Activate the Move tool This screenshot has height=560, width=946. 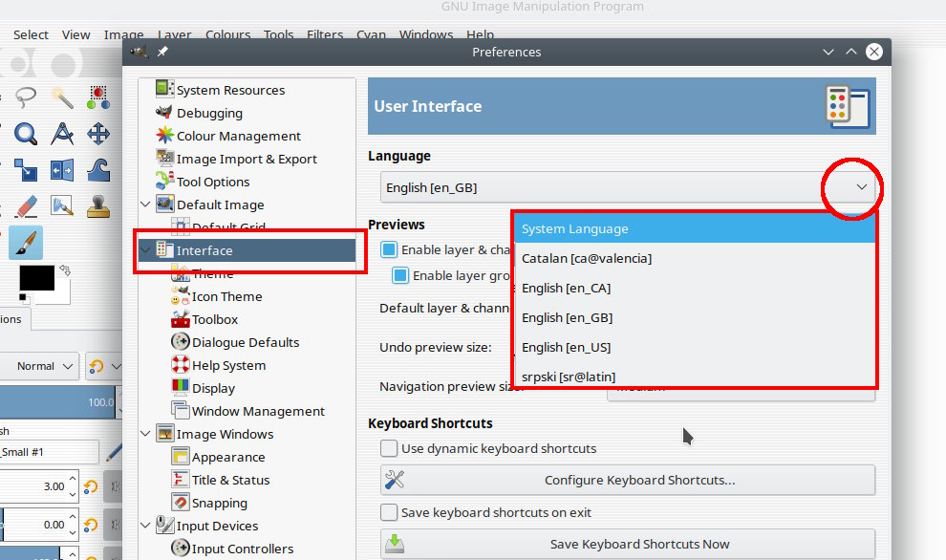pos(98,134)
